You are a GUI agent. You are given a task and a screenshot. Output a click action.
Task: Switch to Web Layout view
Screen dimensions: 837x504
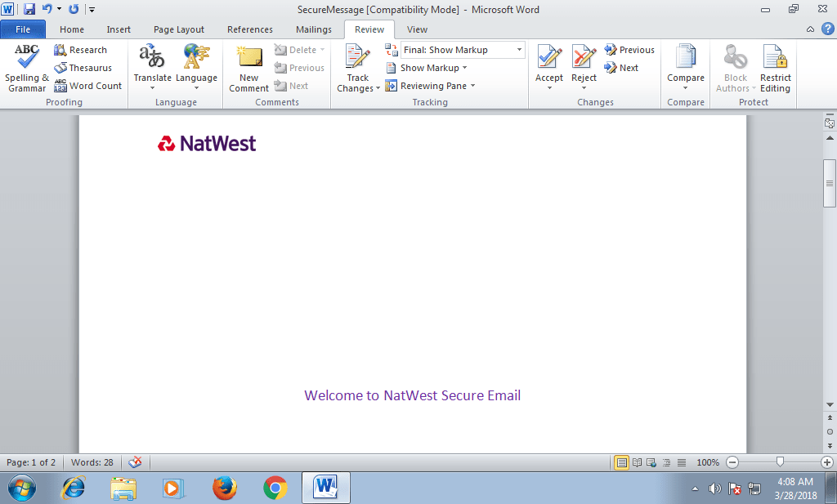651,462
